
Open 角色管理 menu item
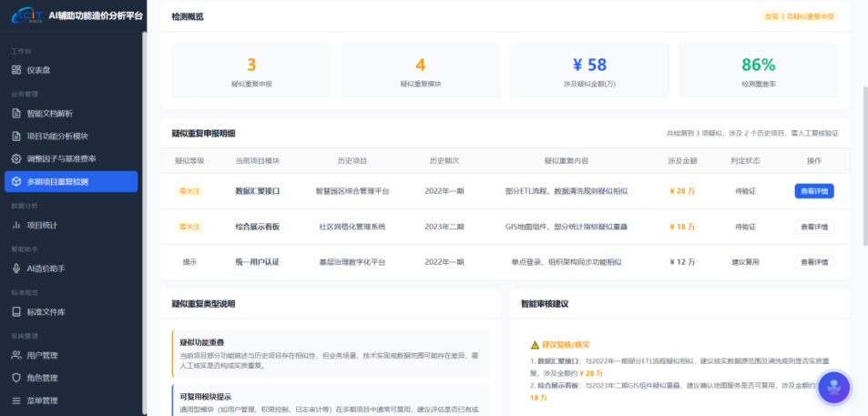[71, 378]
